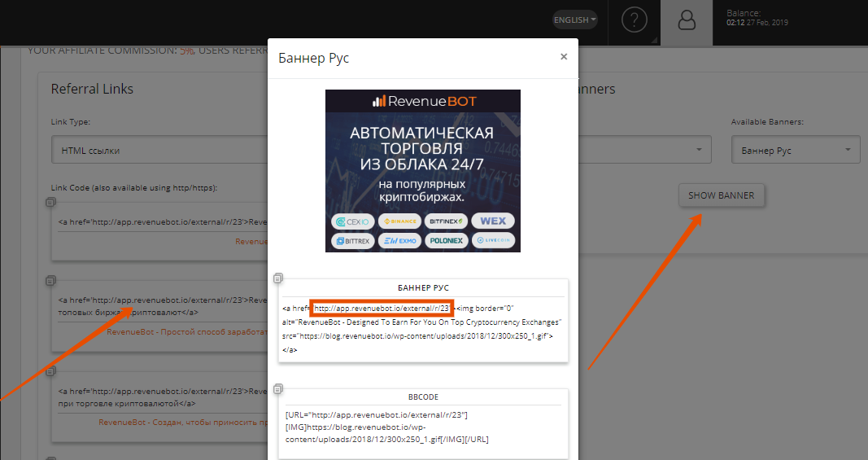Open the help question mark icon
868x460 pixels.
635,20
